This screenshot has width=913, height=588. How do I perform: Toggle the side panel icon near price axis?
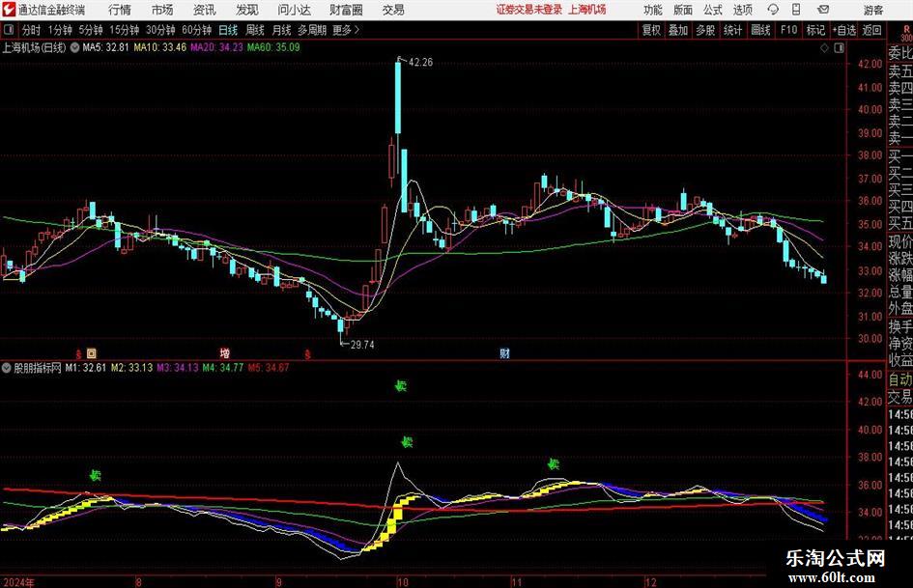(x=839, y=47)
